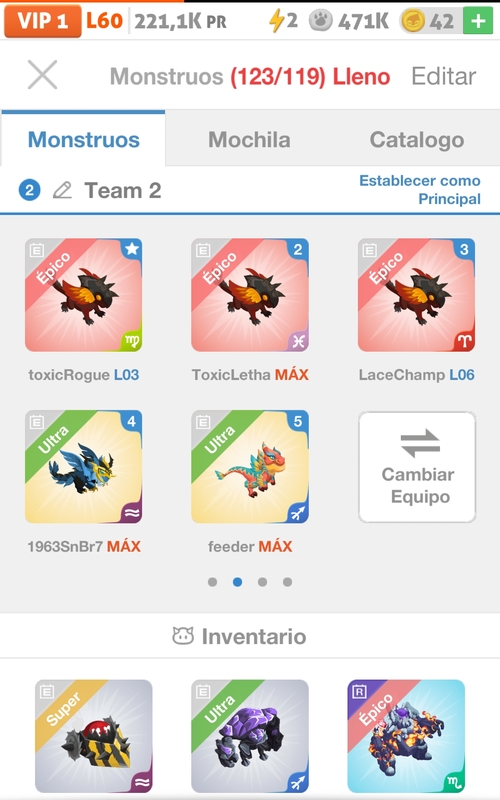
Task: Tap the Inventario cat-face icon
Action: tap(183, 636)
